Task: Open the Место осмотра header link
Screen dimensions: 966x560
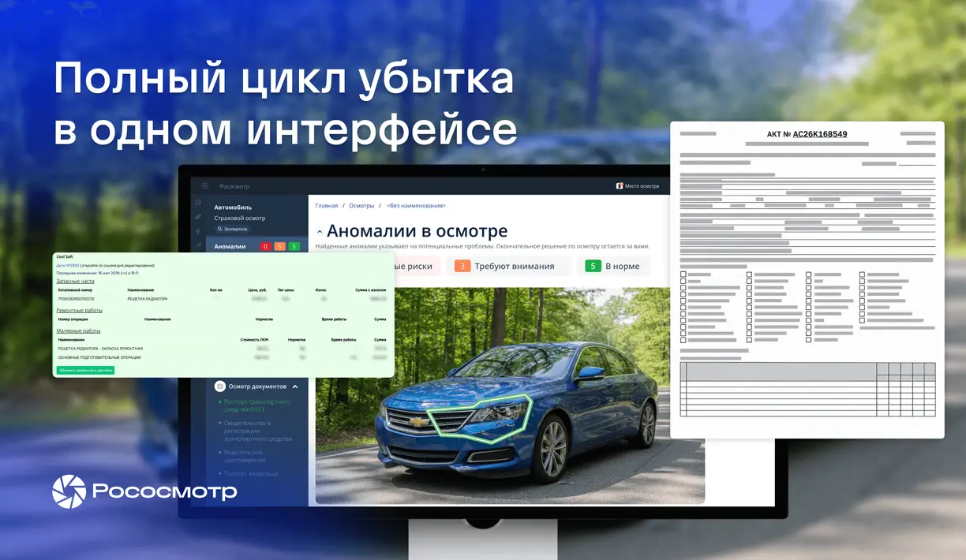Action: coord(638,186)
